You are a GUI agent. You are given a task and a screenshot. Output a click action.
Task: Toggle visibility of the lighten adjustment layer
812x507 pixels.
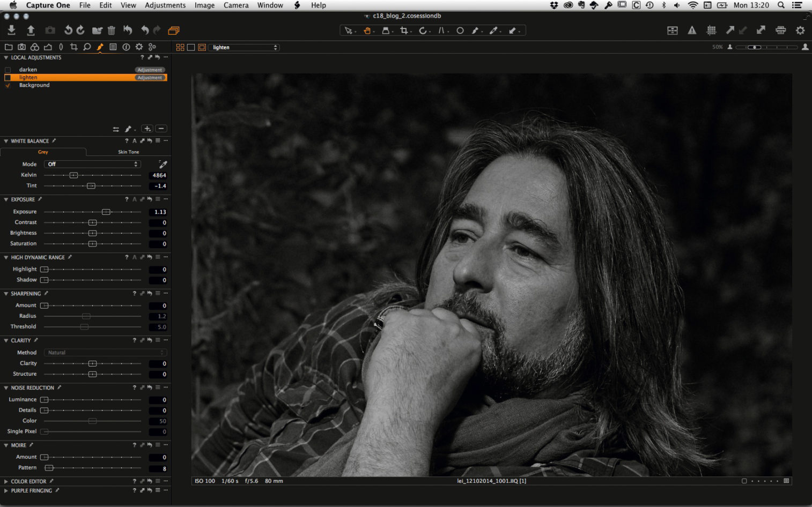point(8,77)
